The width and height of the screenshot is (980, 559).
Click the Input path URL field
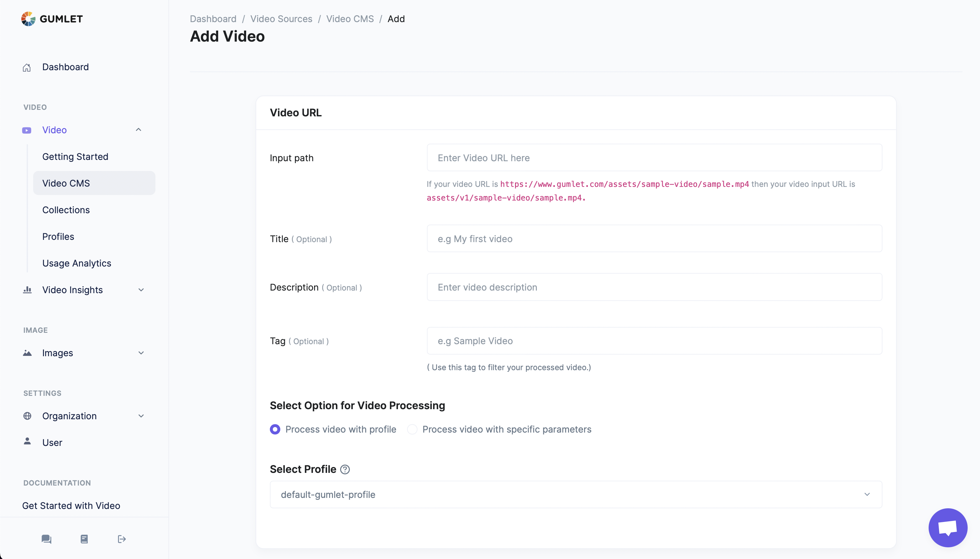654,158
